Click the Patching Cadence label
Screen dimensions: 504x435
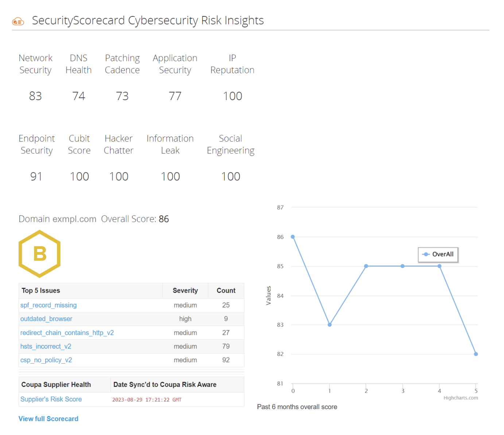[122, 64]
